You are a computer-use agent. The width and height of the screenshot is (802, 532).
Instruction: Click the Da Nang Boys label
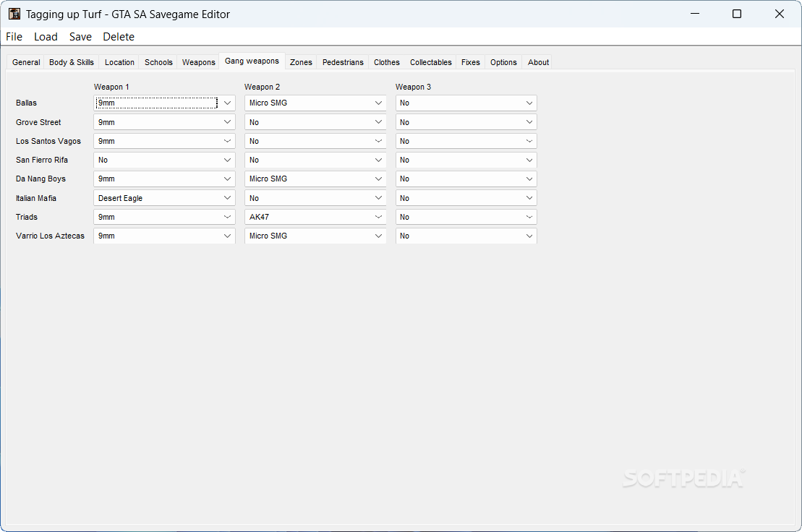point(41,179)
